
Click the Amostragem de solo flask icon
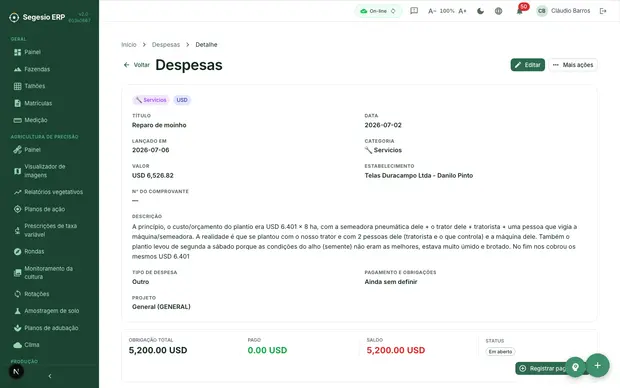tap(17, 311)
